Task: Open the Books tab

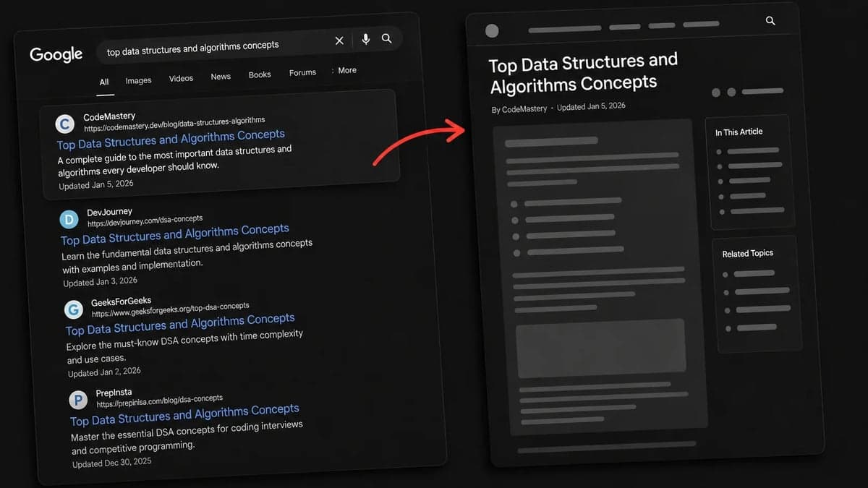Action: (x=260, y=74)
